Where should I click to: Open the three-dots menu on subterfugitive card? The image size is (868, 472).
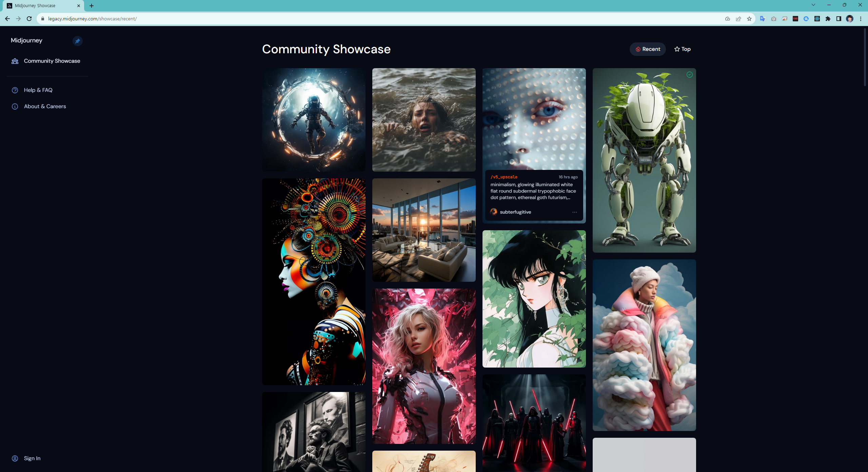pos(574,212)
